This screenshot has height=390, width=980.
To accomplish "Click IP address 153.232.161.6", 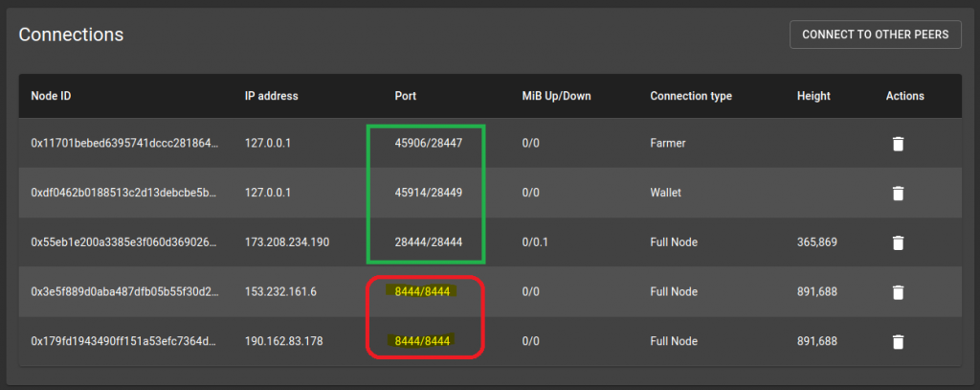I will (x=280, y=291).
